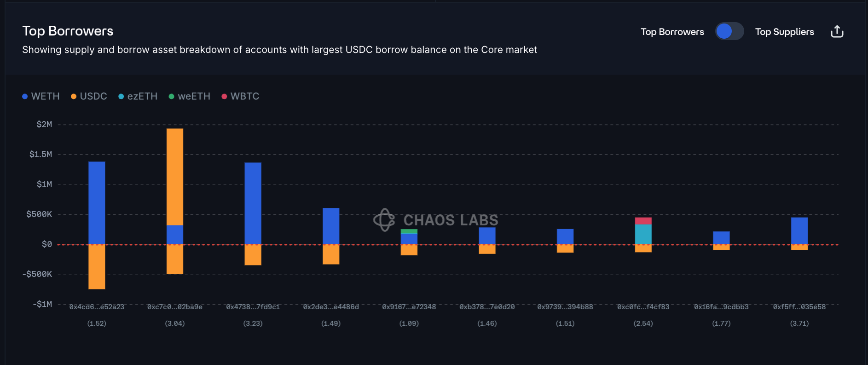Click the weETH segment of 0x9167...e72348
The image size is (868, 365).
[x=409, y=231]
